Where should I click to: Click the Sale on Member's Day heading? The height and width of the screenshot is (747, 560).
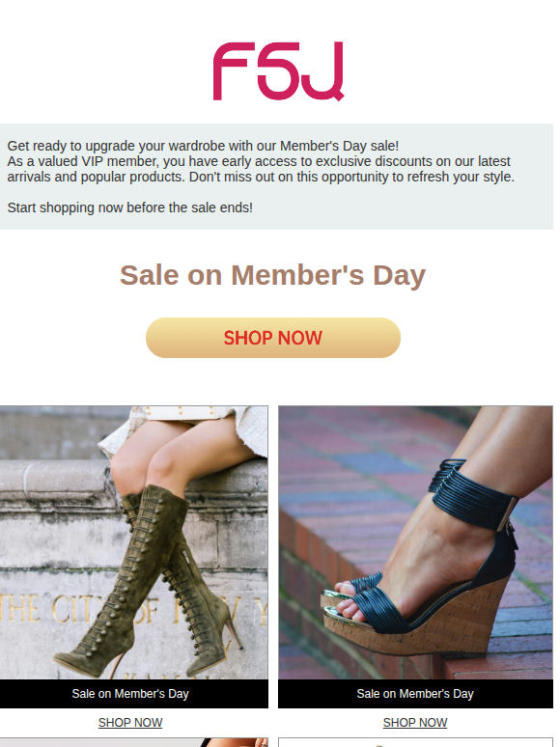click(272, 275)
